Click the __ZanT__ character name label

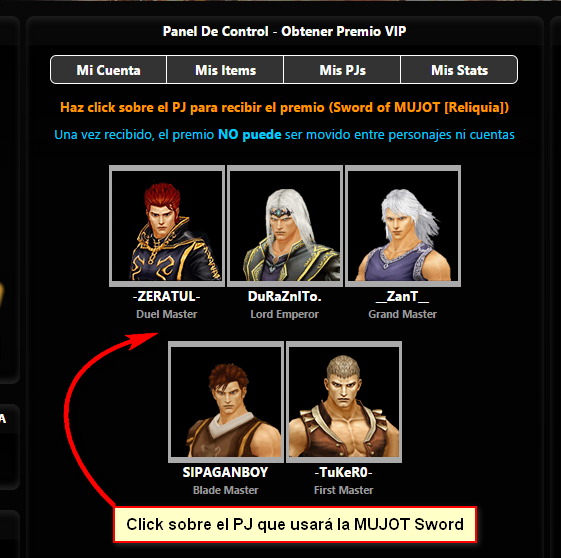pos(403,297)
